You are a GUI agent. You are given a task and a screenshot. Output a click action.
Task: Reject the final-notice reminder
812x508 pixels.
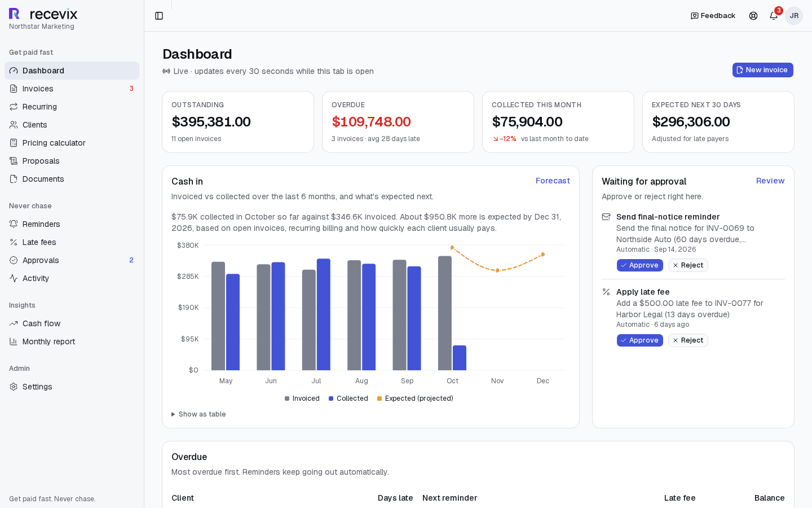pos(688,265)
